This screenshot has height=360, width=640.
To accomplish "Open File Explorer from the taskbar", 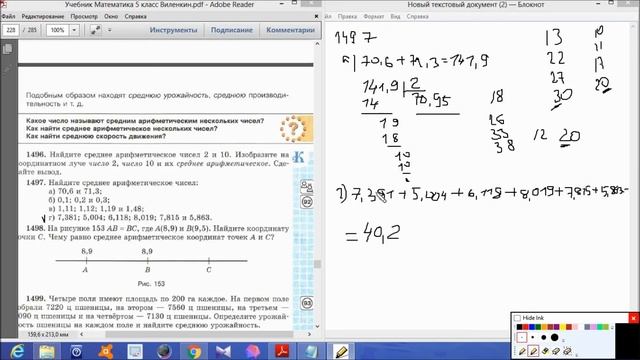I will (x=47, y=351).
